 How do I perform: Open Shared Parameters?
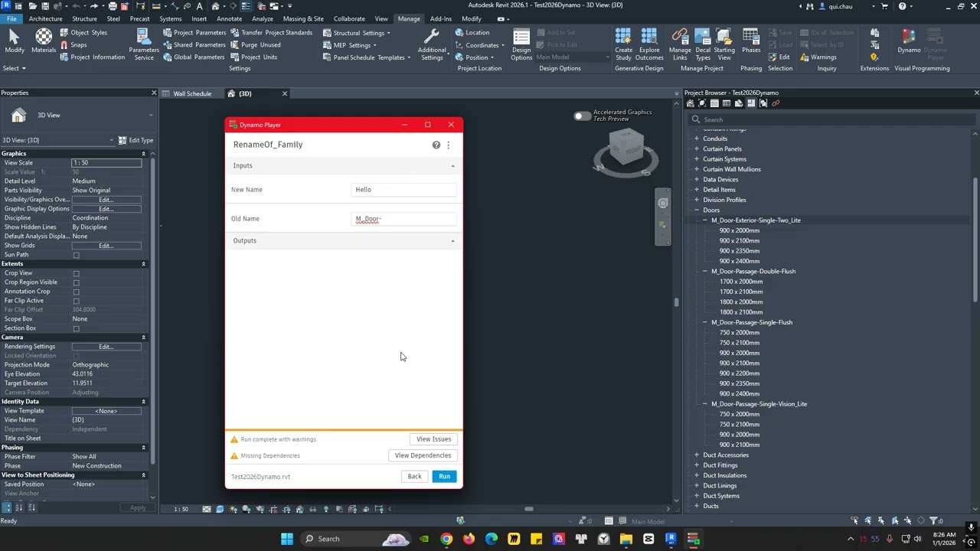(x=194, y=45)
